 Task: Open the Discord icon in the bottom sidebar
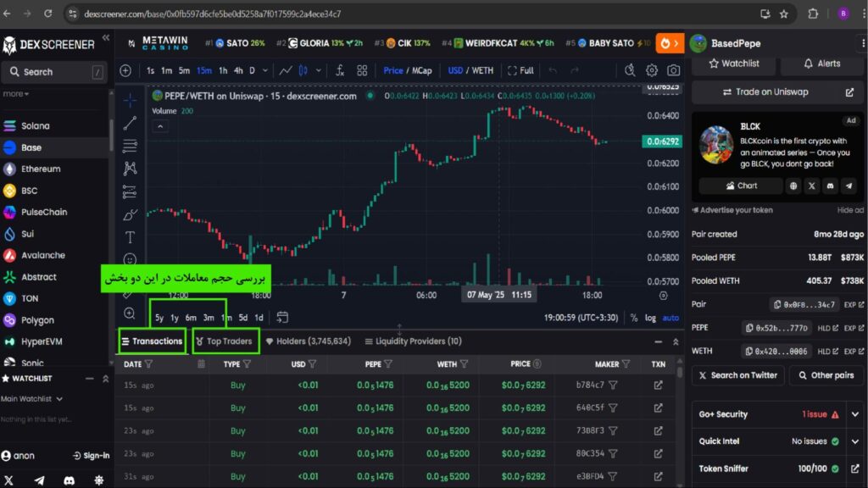coord(69,480)
